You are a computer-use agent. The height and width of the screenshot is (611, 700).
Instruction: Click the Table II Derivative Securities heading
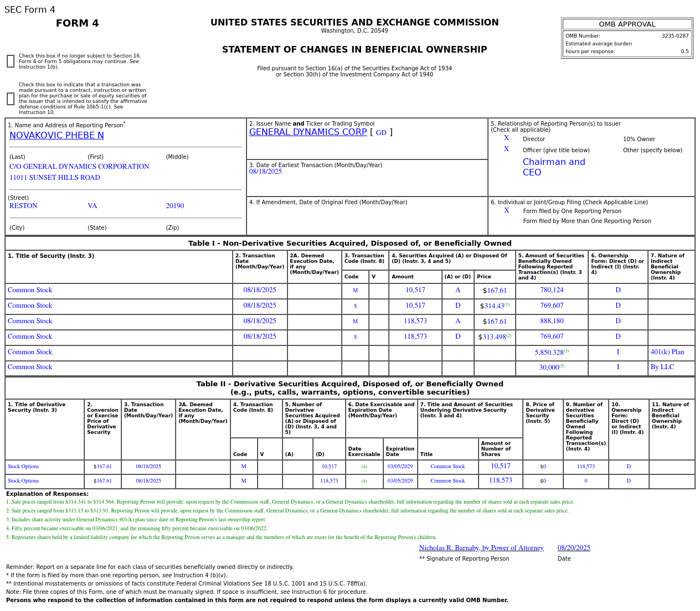click(350, 388)
